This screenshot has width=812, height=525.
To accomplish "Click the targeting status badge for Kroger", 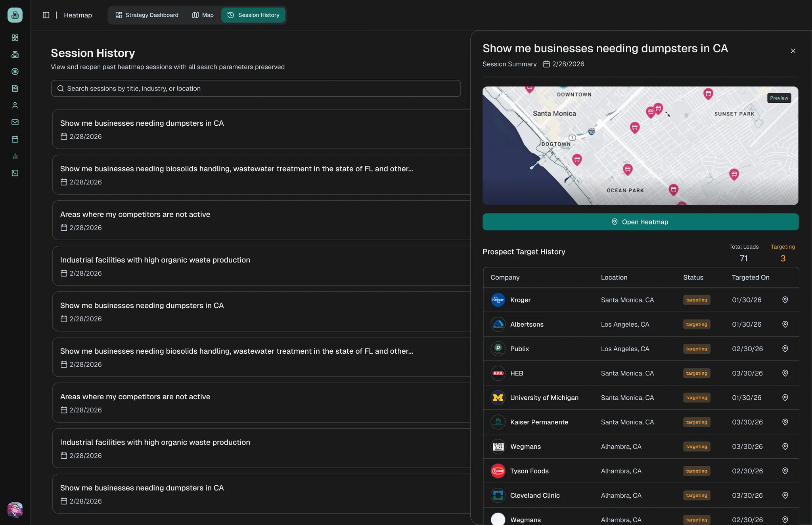I will [x=697, y=300].
